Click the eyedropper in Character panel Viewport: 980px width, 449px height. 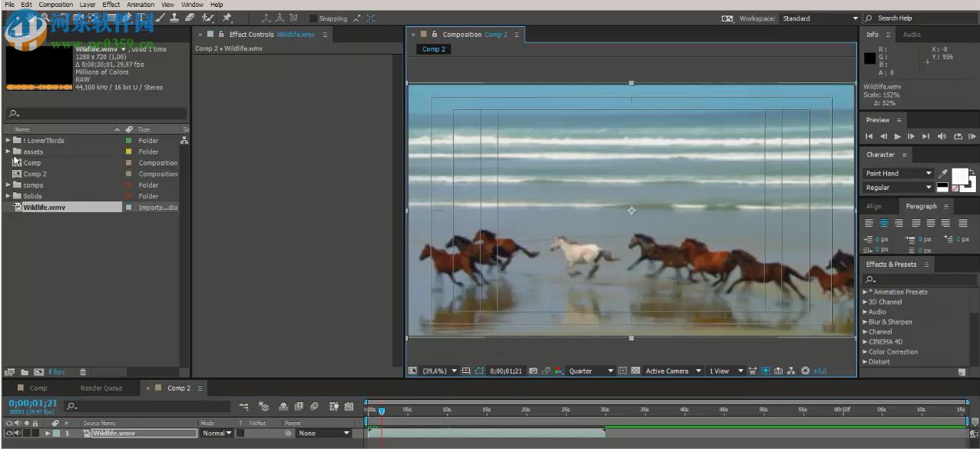tap(942, 174)
